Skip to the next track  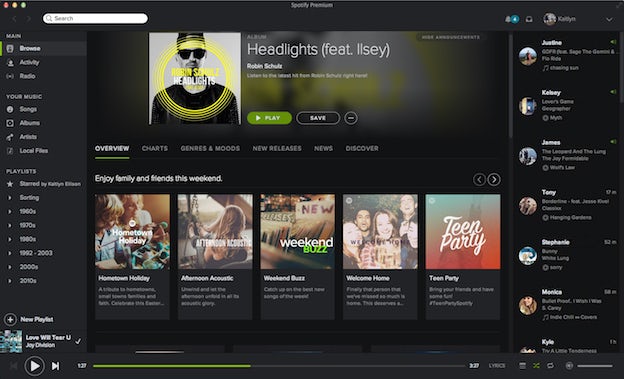tap(56, 366)
